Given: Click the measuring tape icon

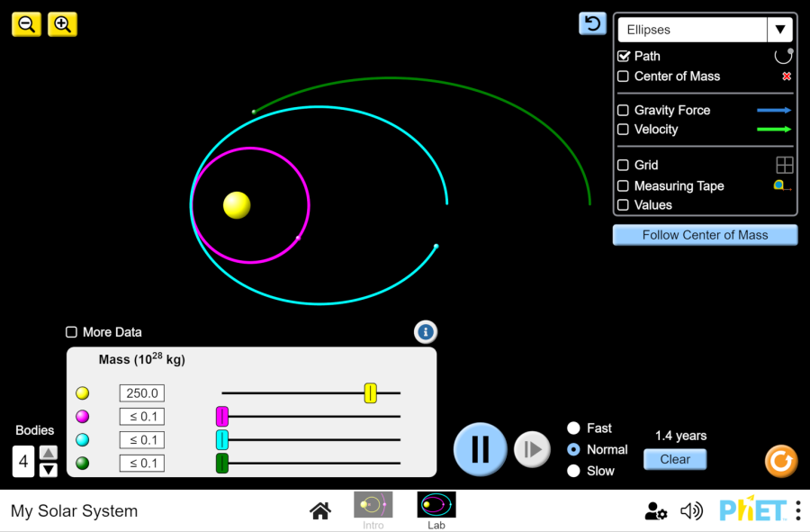Looking at the screenshot, I should (782, 186).
